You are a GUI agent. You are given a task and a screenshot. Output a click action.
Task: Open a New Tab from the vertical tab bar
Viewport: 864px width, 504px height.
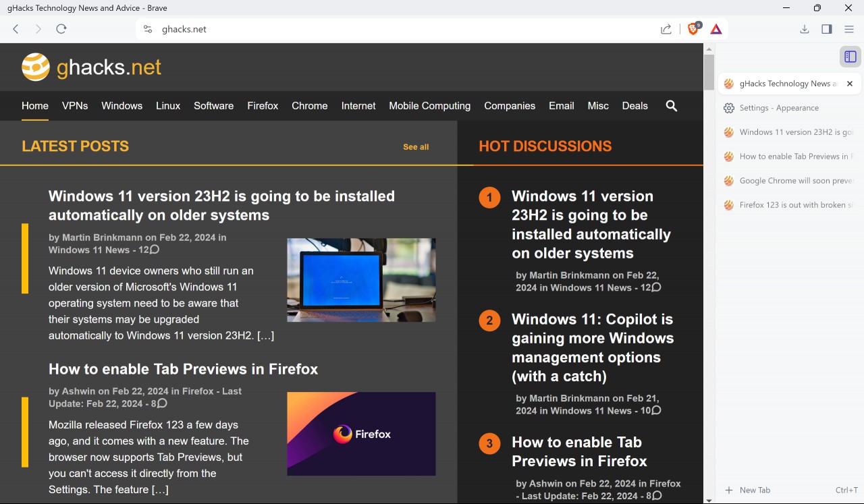[790, 491]
